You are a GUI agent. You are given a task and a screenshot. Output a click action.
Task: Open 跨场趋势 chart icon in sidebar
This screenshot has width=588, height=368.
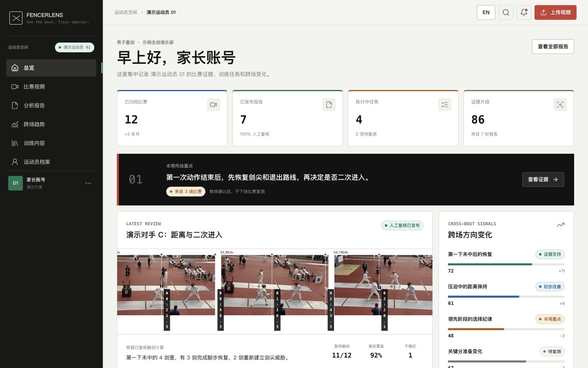pyautogui.click(x=15, y=124)
